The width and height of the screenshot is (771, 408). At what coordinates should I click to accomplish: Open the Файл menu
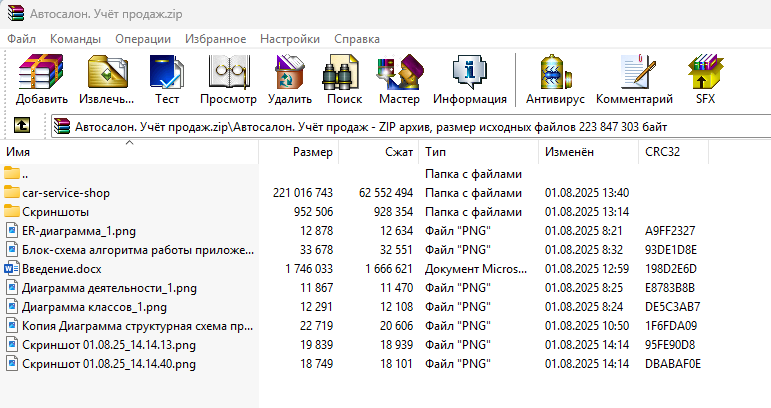[21, 39]
